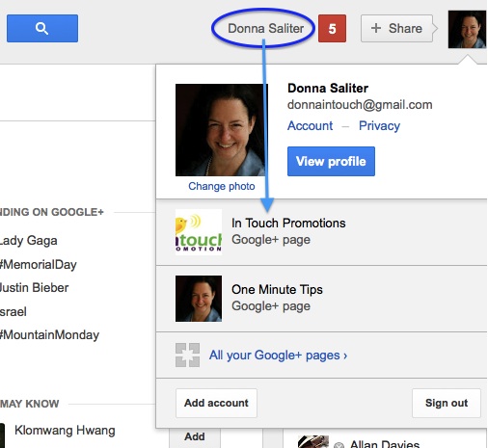Click the donnaintouch@gmail.com email text
This screenshot has width=488, height=448.
tap(360, 105)
